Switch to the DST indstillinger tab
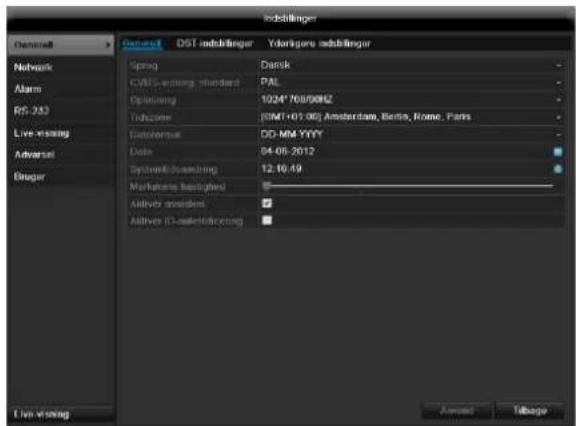This screenshot has width=576, height=426. click(215, 44)
